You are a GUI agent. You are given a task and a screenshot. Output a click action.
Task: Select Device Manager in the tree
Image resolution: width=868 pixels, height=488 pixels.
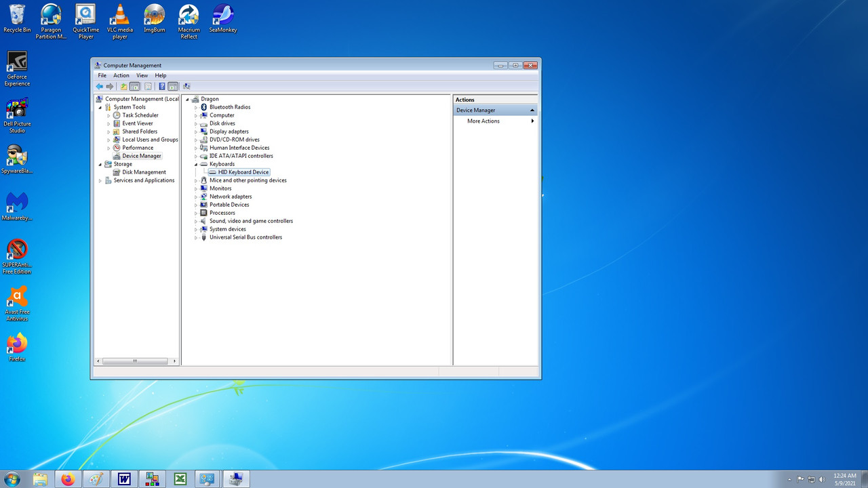(x=142, y=156)
